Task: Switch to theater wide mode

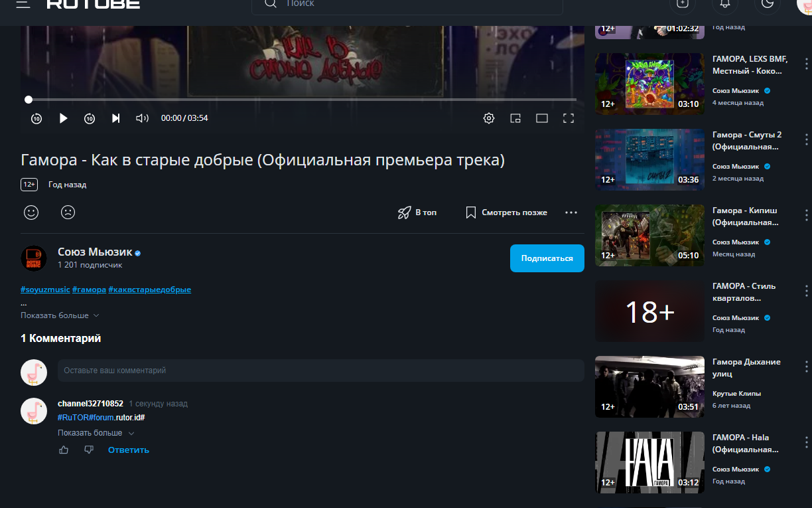Action: click(542, 118)
